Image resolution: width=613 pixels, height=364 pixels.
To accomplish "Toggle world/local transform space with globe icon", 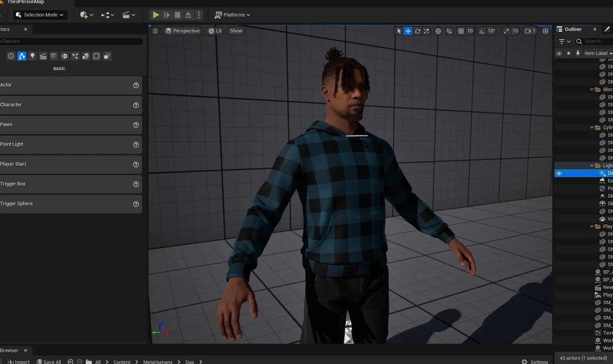I will pyautogui.click(x=438, y=31).
